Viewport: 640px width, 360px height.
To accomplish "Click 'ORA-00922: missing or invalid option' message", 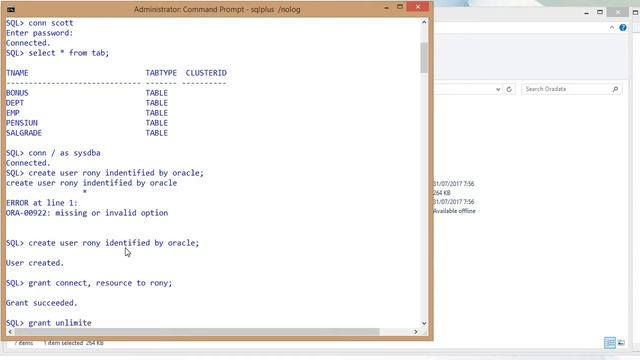I will [x=87, y=213].
